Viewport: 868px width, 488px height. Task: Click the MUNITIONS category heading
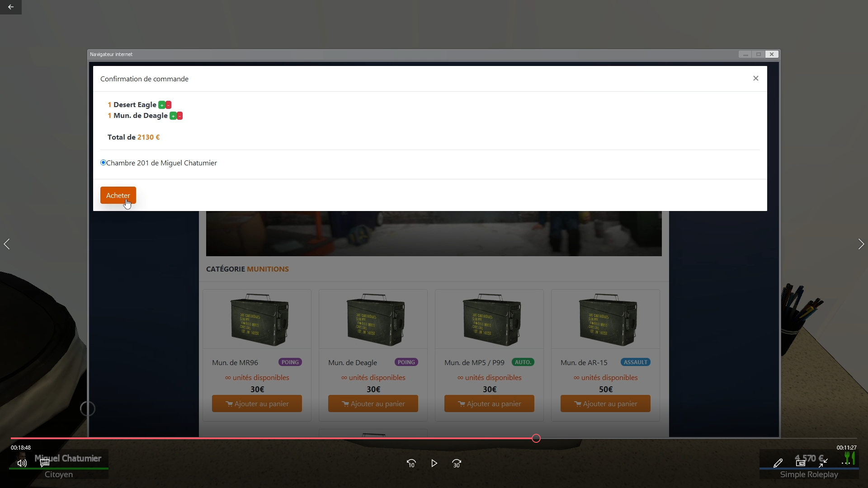click(268, 269)
